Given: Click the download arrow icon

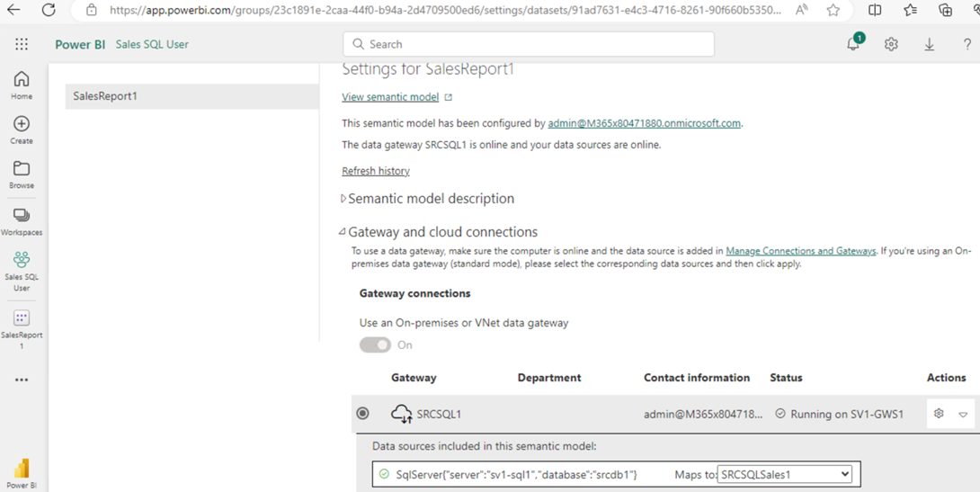Looking at the screenshot, I should click(x=930, y=44).
